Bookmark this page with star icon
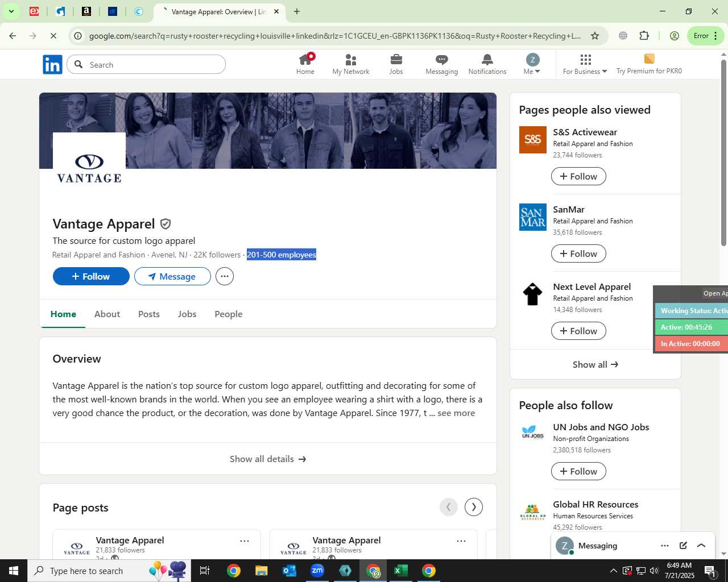 [x=595, y=36]
